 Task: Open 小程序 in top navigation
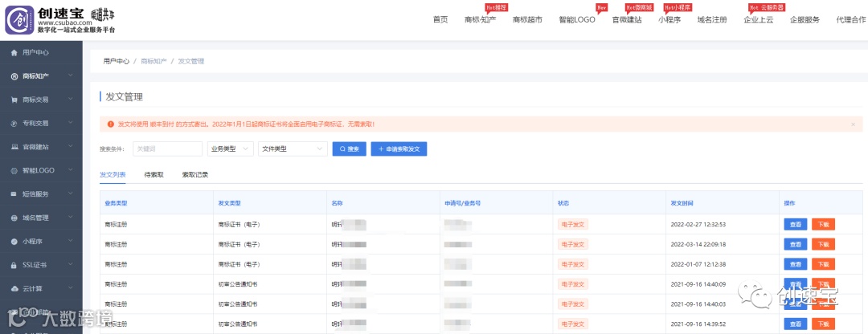(x=669, y=20)
